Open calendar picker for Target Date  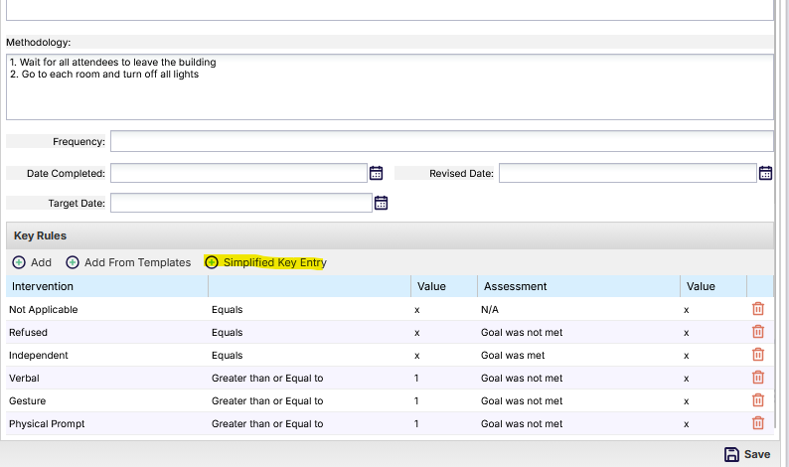coord(381,203)
